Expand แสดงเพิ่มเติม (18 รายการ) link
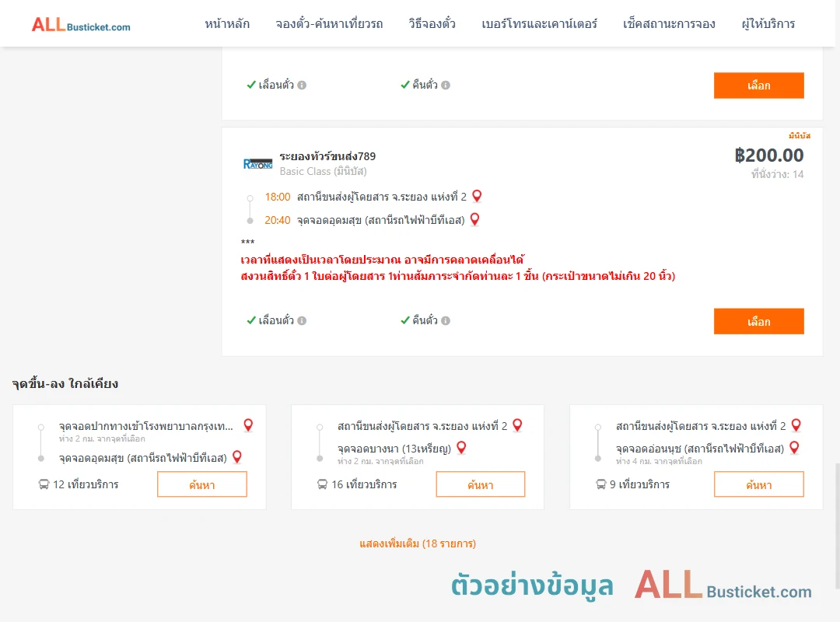 pos(418,543)
